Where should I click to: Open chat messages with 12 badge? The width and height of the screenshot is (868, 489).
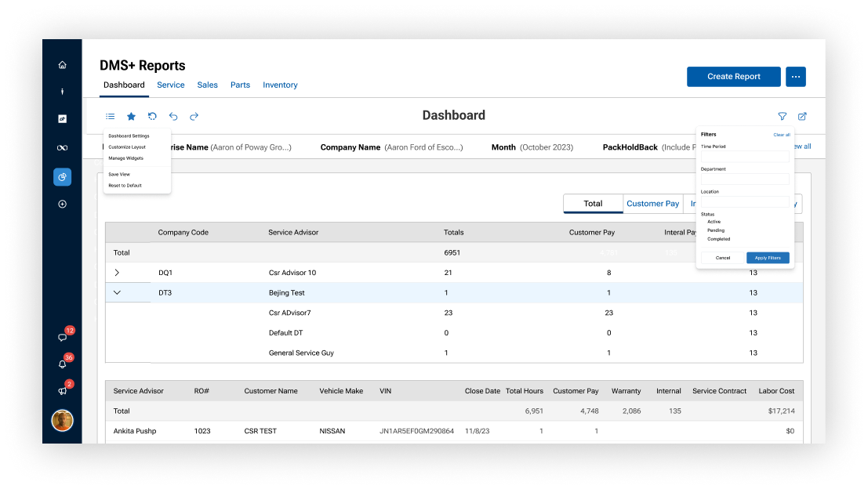63,337
